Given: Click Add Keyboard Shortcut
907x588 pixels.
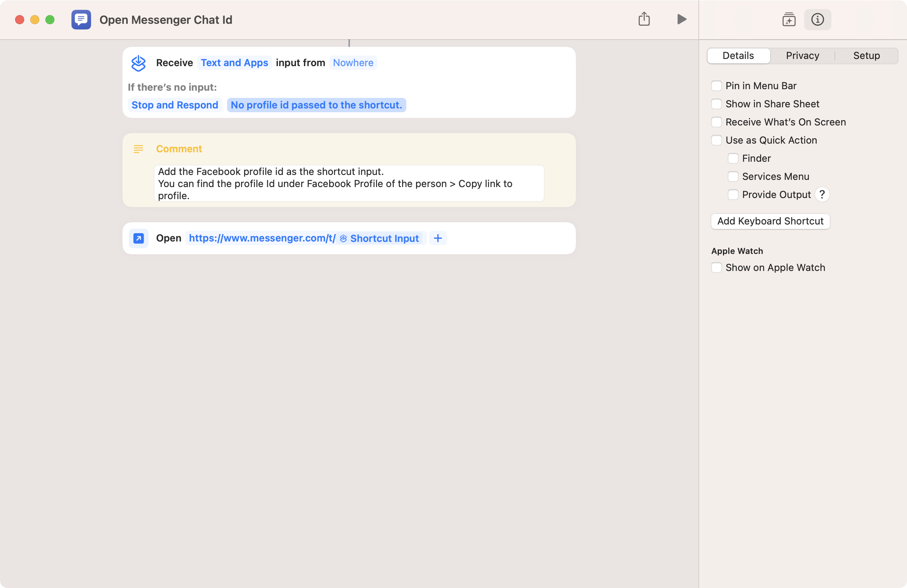Looking at the screenshot, I should [770, 221].
